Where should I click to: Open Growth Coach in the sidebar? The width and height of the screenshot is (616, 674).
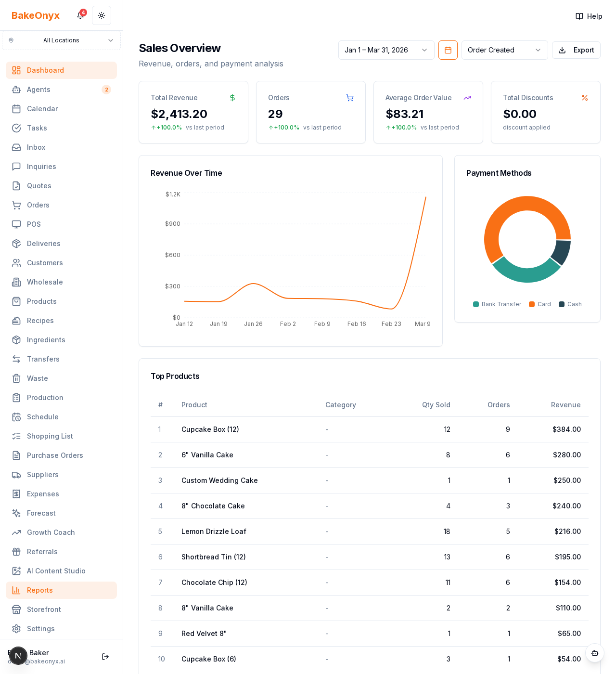(61, 532)
